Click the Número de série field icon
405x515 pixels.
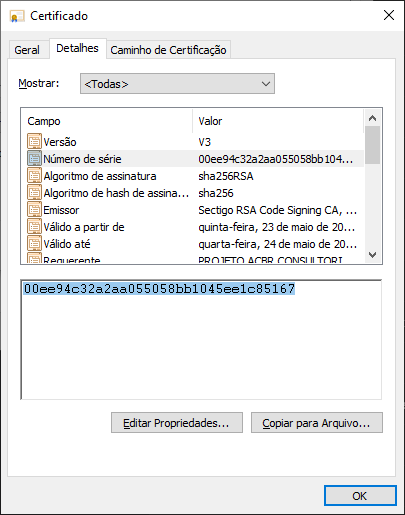click(34, 158)
